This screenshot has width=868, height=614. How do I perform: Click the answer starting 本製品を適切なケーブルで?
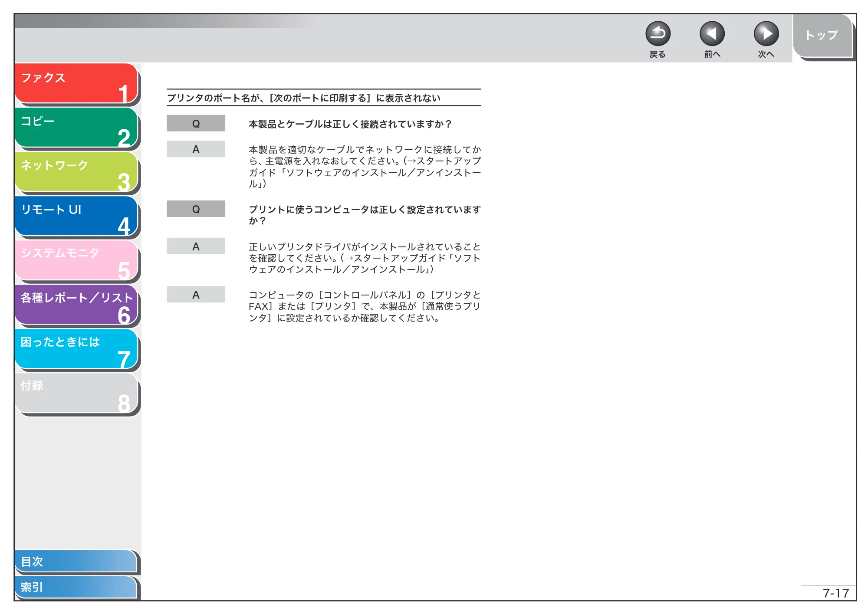(365, 167)
